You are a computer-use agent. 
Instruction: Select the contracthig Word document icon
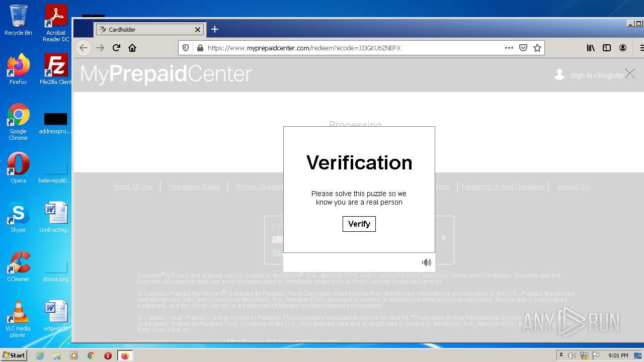tap(56, 217)
